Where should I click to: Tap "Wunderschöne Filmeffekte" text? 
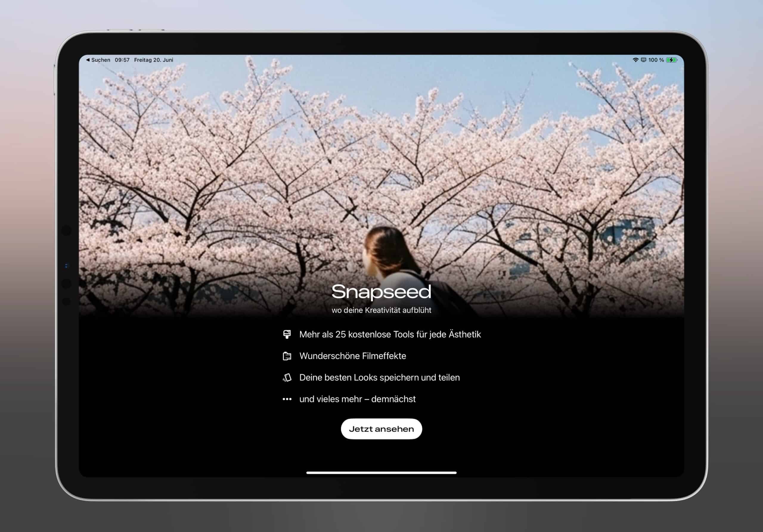[x=353, y=356]
